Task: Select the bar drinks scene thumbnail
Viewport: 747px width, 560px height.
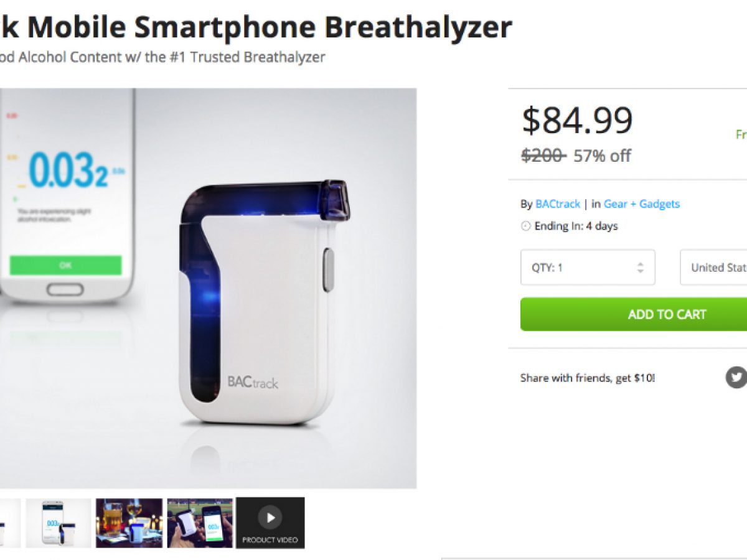Action: pos(129,523)
